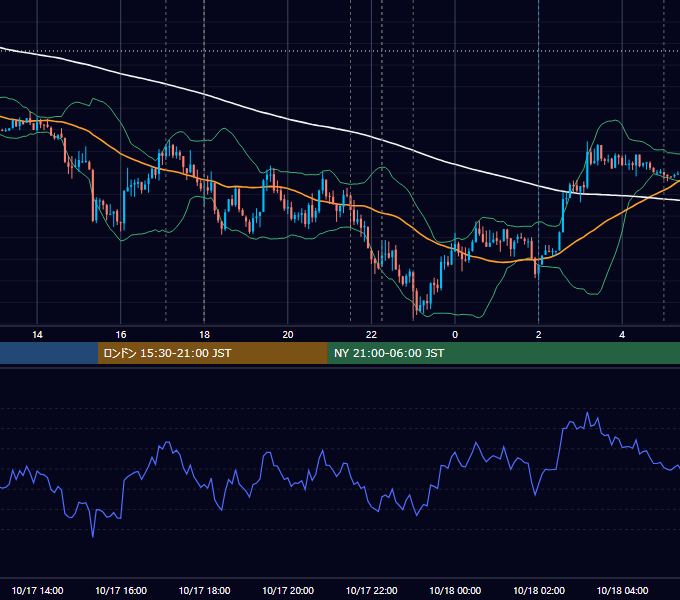The height and width of the screenshot is (600, 680).
Task: Click the 10/17 20:00 date label
Action: tap(288, 590)
